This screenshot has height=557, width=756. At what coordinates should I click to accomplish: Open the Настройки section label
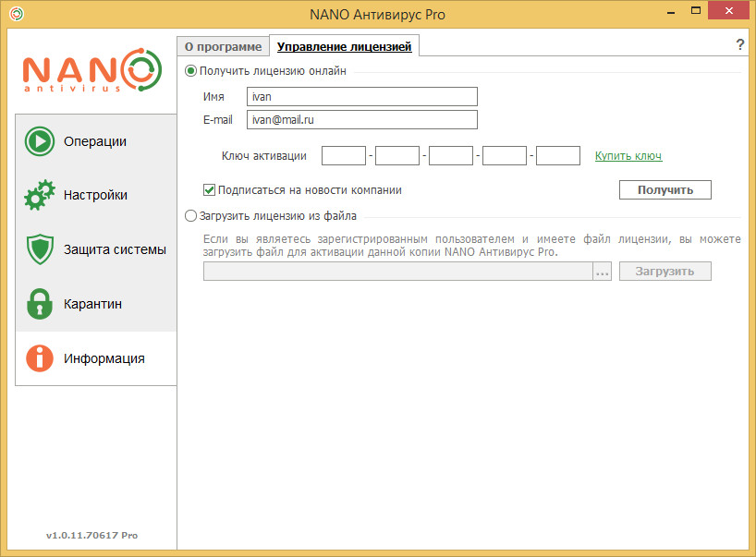point(95,195)
